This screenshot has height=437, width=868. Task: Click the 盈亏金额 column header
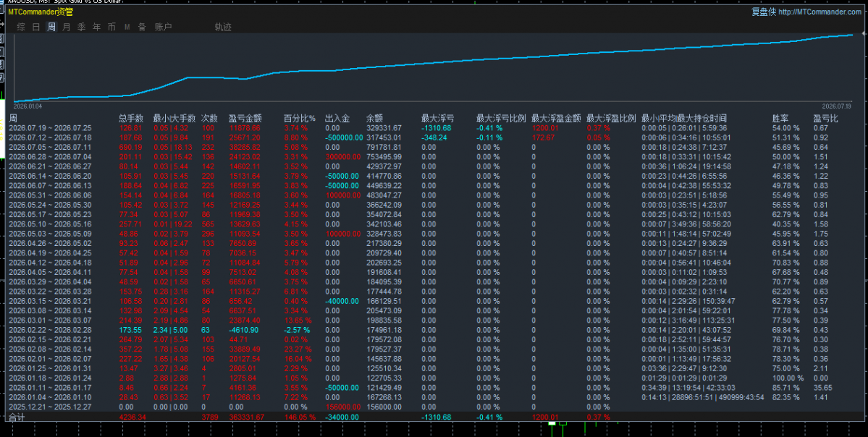tap(245, 119)
